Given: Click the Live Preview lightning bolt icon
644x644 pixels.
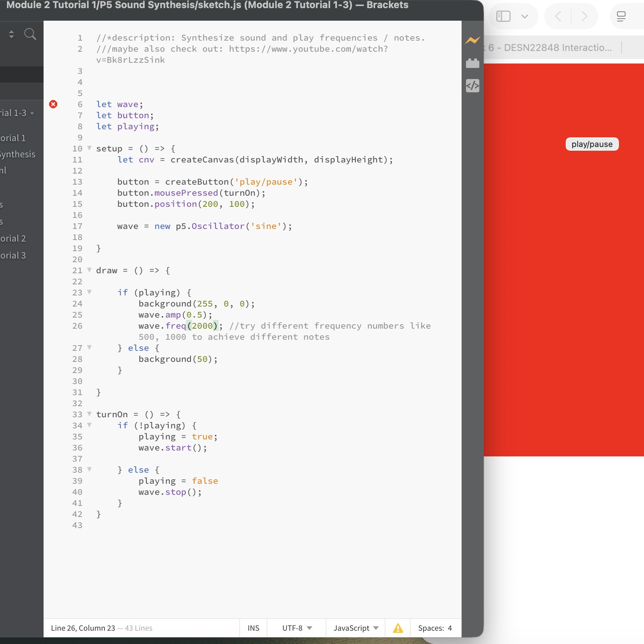Looking at the screenshot, I should point(472,40).
